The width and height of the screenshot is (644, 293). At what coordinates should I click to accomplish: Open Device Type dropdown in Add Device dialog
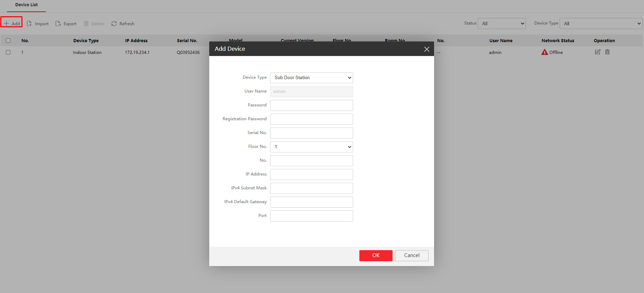tap(312, 78)
